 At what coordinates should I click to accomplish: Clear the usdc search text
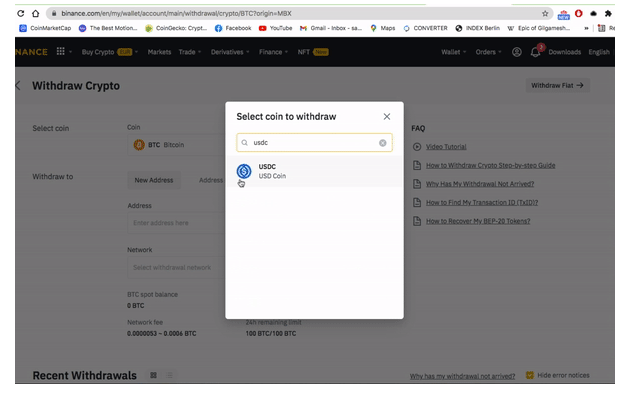point(382,143)
